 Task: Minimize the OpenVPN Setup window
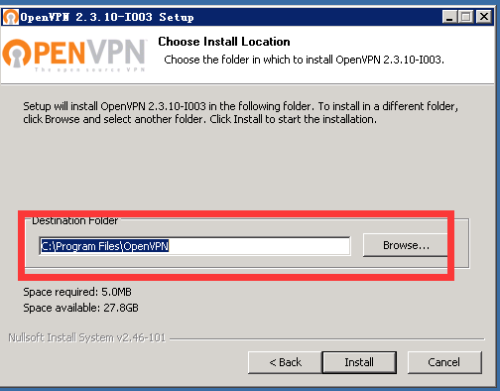[x=449, y=17]
